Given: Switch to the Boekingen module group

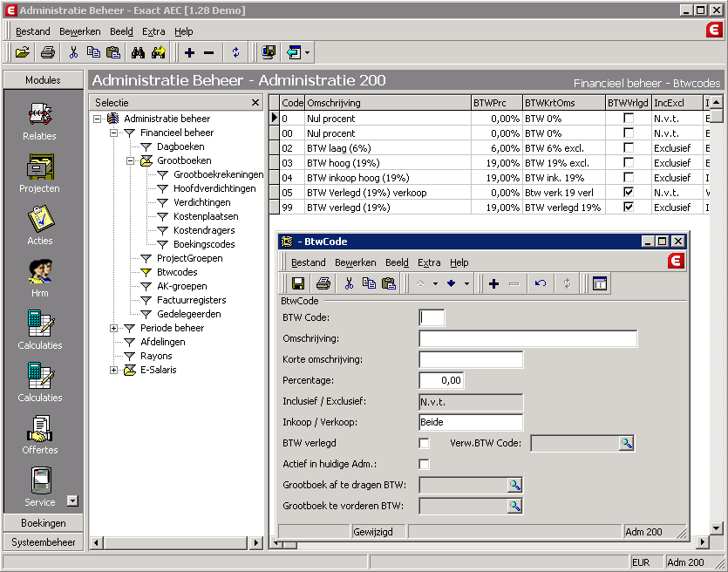Looking at the screenshot, I should click(x=44, y=523).
